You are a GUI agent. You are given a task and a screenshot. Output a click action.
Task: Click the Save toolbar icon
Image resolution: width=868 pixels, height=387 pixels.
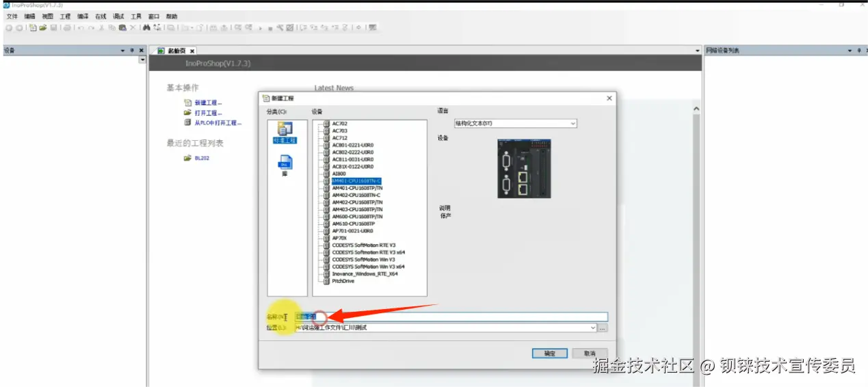[x=53, y=27]
